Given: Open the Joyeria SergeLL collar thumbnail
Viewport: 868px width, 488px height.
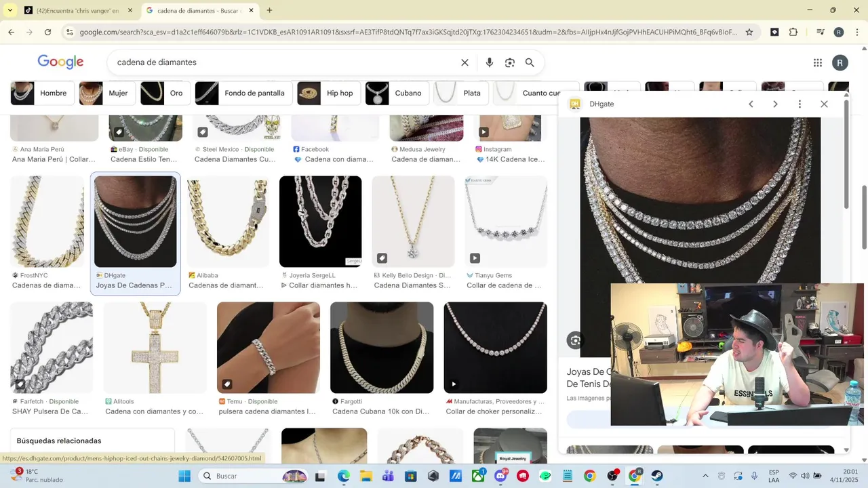Looking at the screenshot, I should click(x=321, y=222).
